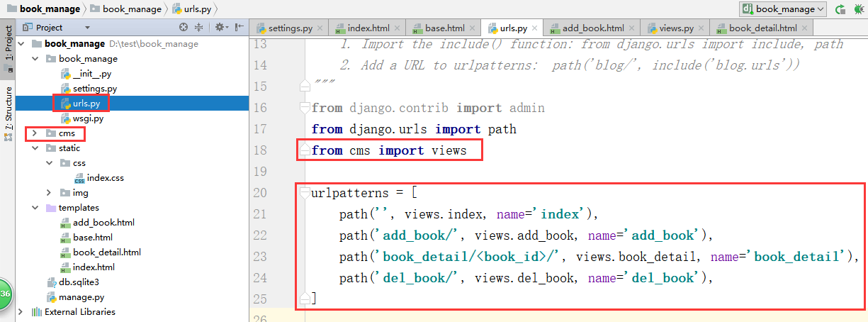Select settings.py in the project tree
Image resolution: width=868 pixels, height=322 pixels.
coord(89,89)
